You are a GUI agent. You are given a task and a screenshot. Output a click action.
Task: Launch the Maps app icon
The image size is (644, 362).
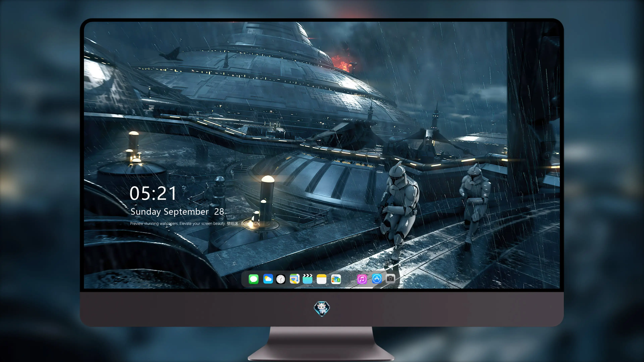point(294,279)
